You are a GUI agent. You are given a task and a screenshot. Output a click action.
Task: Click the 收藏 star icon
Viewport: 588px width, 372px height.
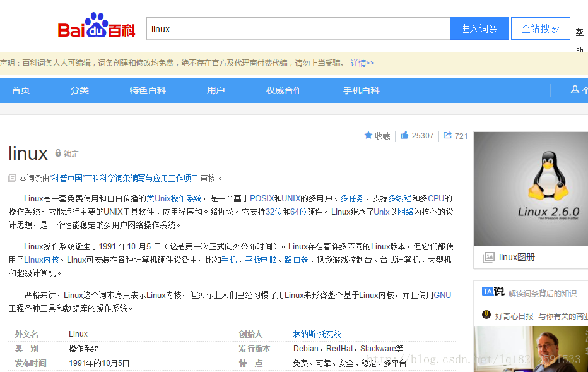[368, 135]
